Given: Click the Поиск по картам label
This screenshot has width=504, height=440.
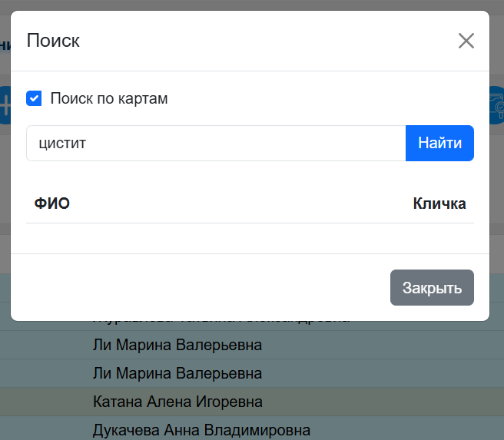Looking at the screenshot, I should (109, 98).
